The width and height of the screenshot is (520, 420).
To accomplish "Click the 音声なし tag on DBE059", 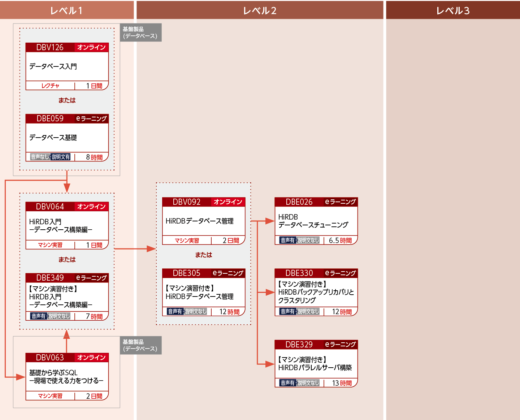I will [40, 157].
